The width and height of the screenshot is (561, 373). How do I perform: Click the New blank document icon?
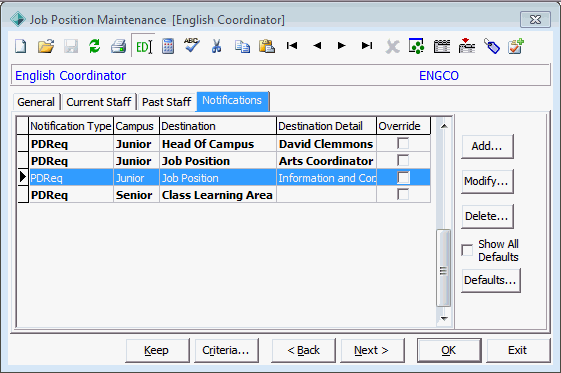pyautogui.click(x=21, y=46)
